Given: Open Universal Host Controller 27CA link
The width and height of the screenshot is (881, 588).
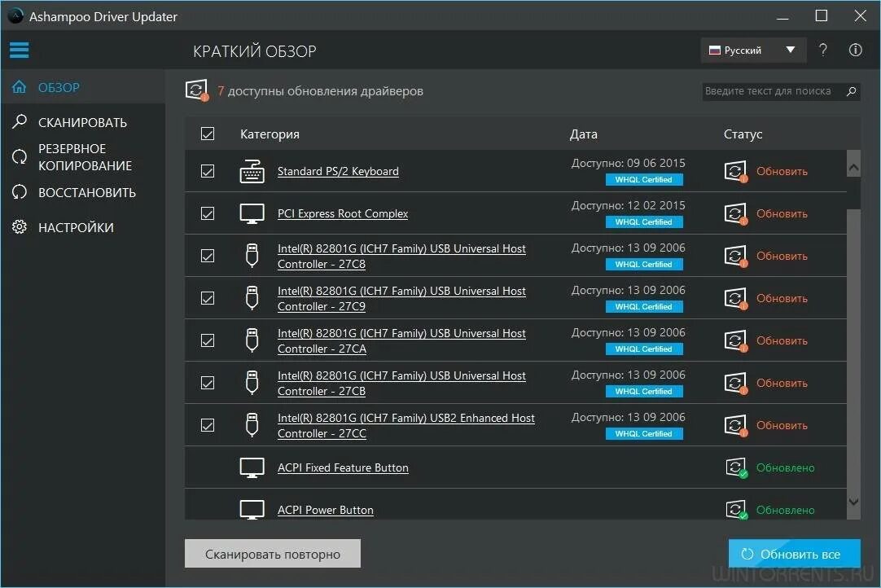Looking at the screenshot, I should point(401,340).
